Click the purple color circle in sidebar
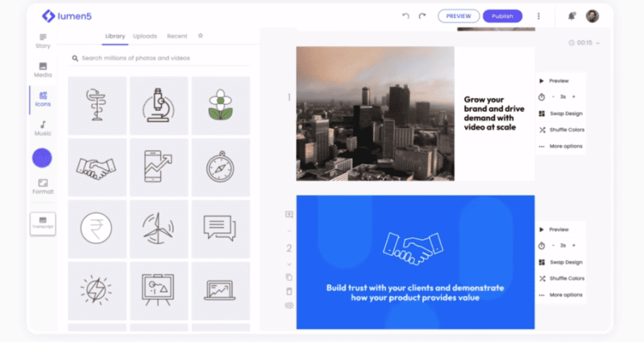Viewport: 644px width, 342px height. click(x=42, y=158)
